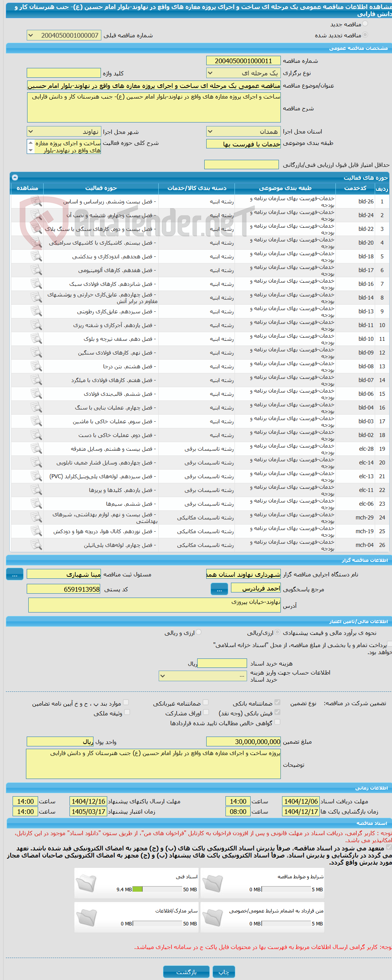Focus the کلید واژه input field
Screen dimensions: 392x980
[x=64, y=73]
